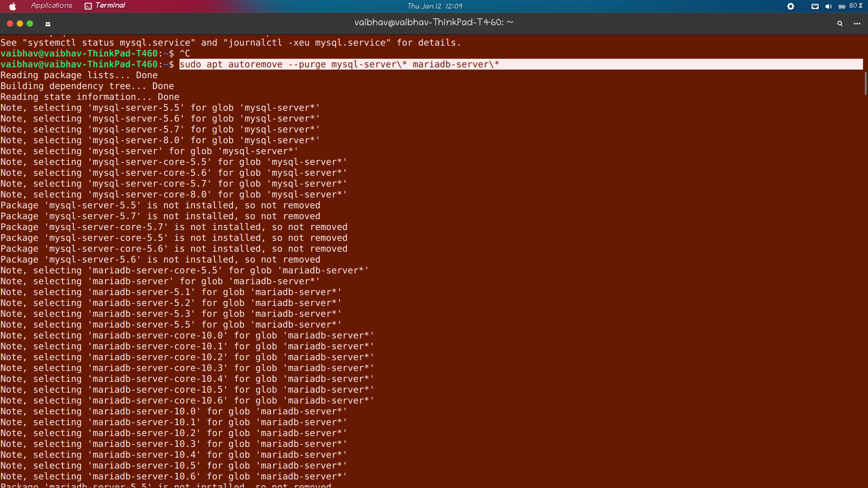The width and height of the screenshot is (868, 488).
Task: Open the system settings gear icon
Action: click(x=791, y=6)
